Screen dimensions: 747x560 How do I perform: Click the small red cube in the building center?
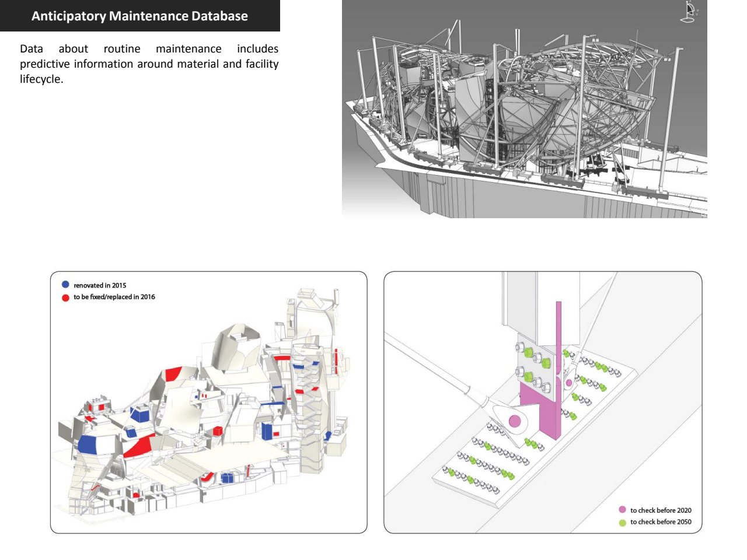(218, 431)
